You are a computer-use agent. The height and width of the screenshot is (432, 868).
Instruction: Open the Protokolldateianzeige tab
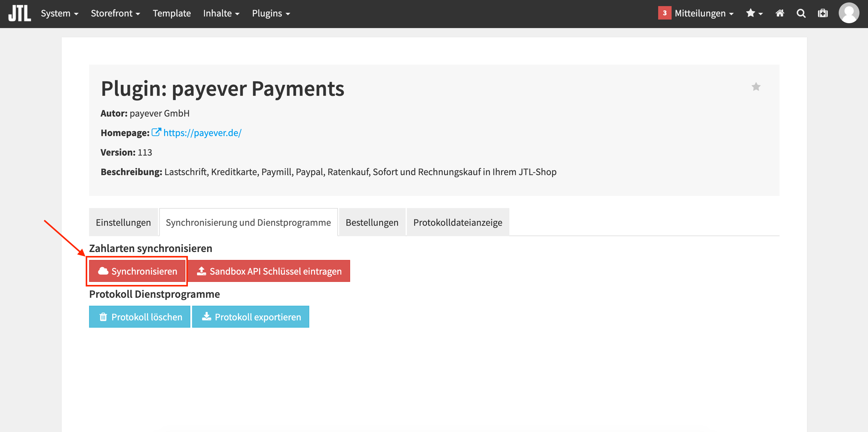(457, 222)
